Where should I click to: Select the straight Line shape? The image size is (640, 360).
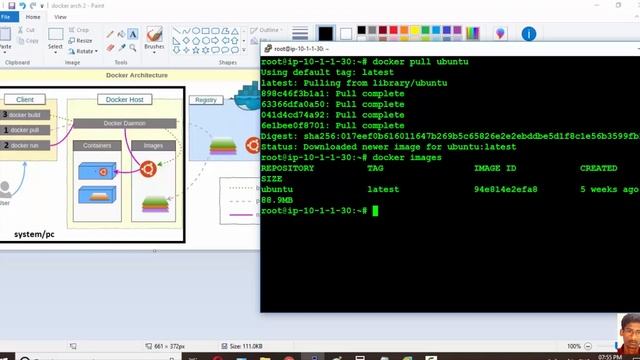click(177, 31)
